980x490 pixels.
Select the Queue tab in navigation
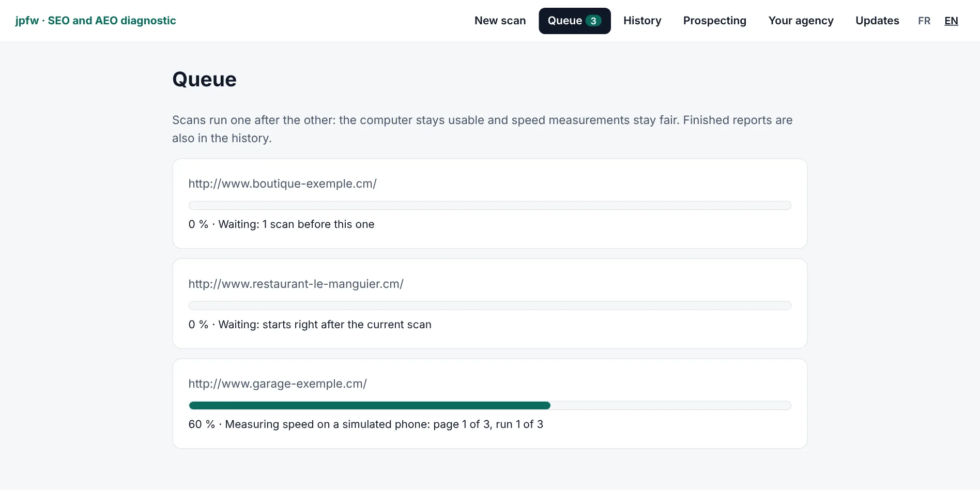(574, 21)
